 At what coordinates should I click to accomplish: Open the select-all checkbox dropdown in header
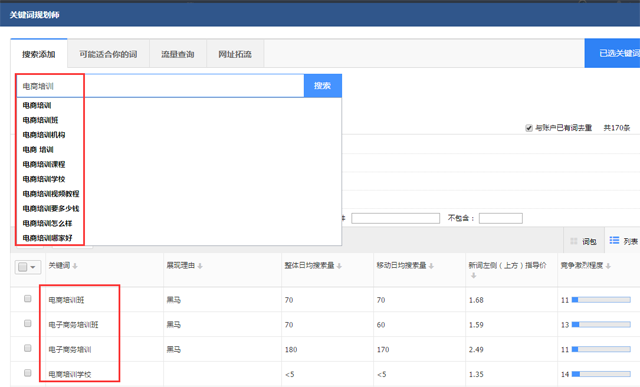28,267
